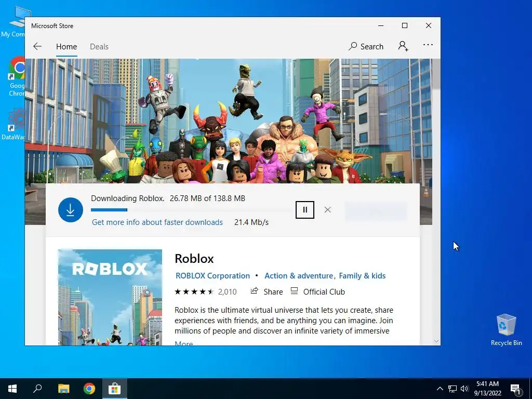Open the taskbar clock and date
Screen dimensions: 532x399
point(487,389)
